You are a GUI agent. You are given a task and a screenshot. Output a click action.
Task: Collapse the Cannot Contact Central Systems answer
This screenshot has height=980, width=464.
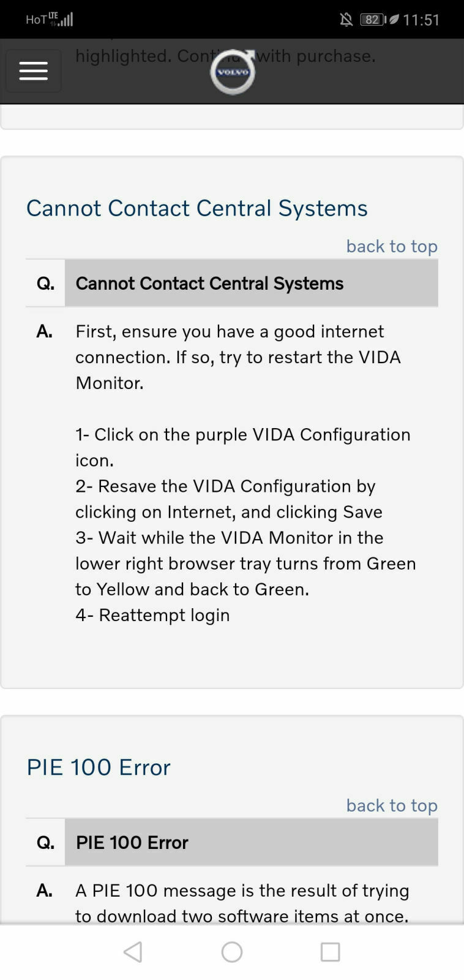point(209,283)
